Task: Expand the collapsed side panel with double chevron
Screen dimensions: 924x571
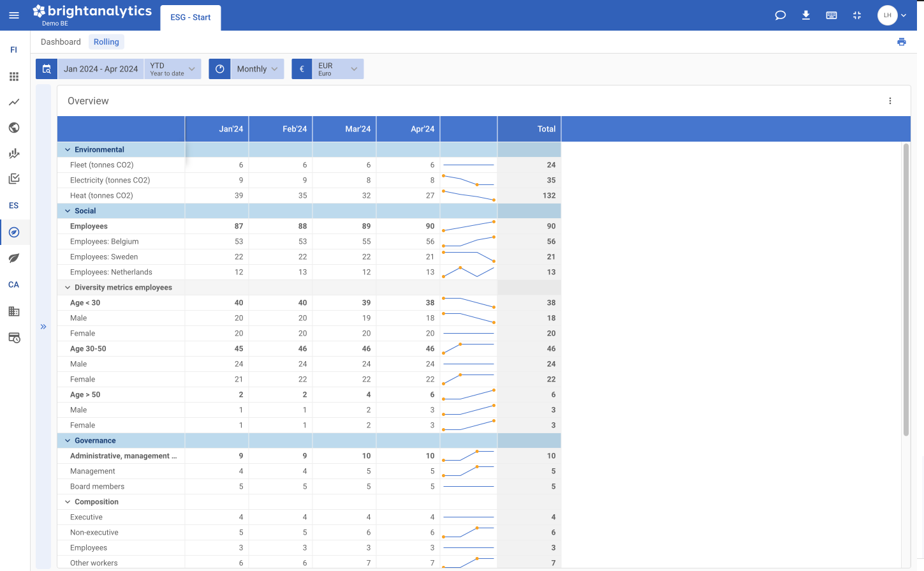Action: [43, 326]
